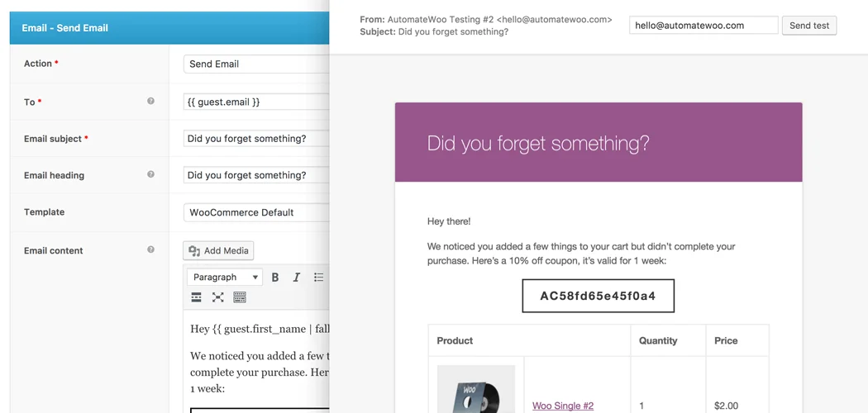Enter distraction-free fullscreen mode
The height and width of the screenshot is (413, 868).
pos(218,297)
